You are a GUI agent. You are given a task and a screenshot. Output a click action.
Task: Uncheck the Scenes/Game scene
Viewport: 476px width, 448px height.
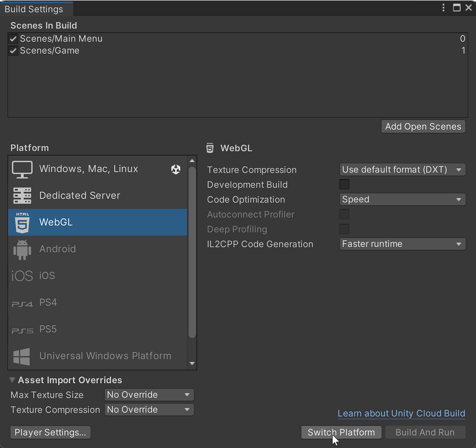(13, 50)
